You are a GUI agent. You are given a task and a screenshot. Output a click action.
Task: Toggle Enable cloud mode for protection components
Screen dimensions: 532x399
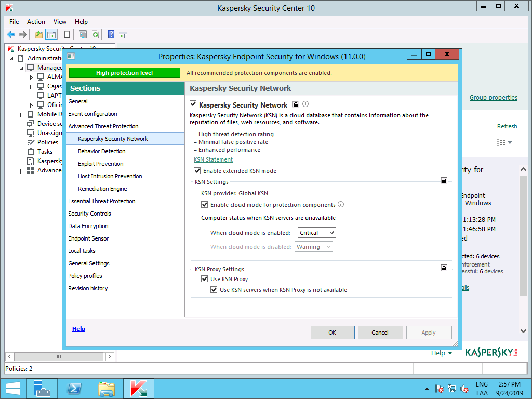204,205
